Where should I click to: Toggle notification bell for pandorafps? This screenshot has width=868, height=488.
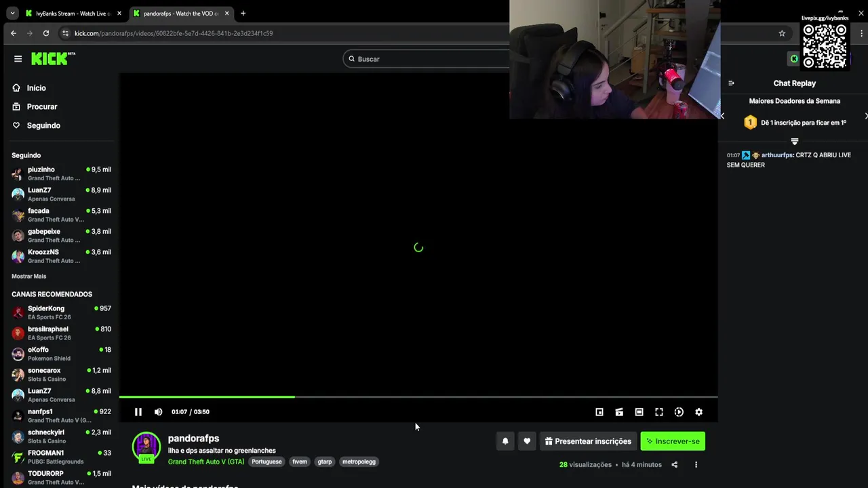pos(505,441)
